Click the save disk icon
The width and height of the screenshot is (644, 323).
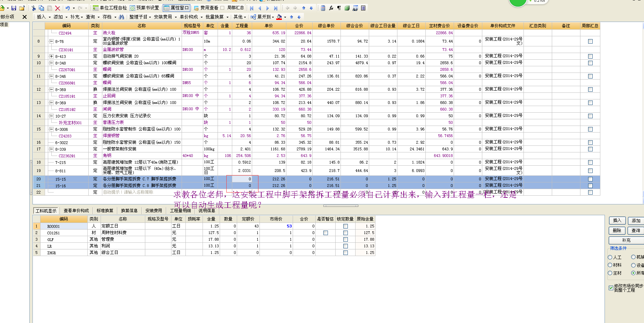[14, 8]
